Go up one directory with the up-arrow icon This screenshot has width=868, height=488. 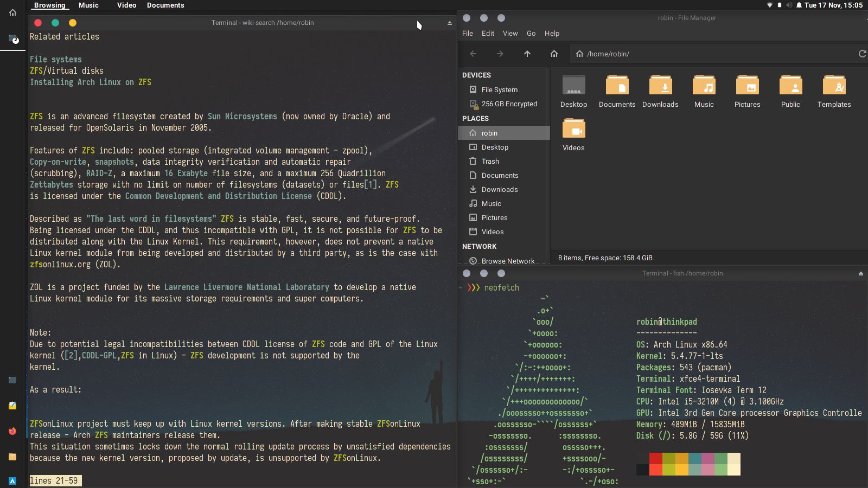pyautogui.click(x=527, y=54)
